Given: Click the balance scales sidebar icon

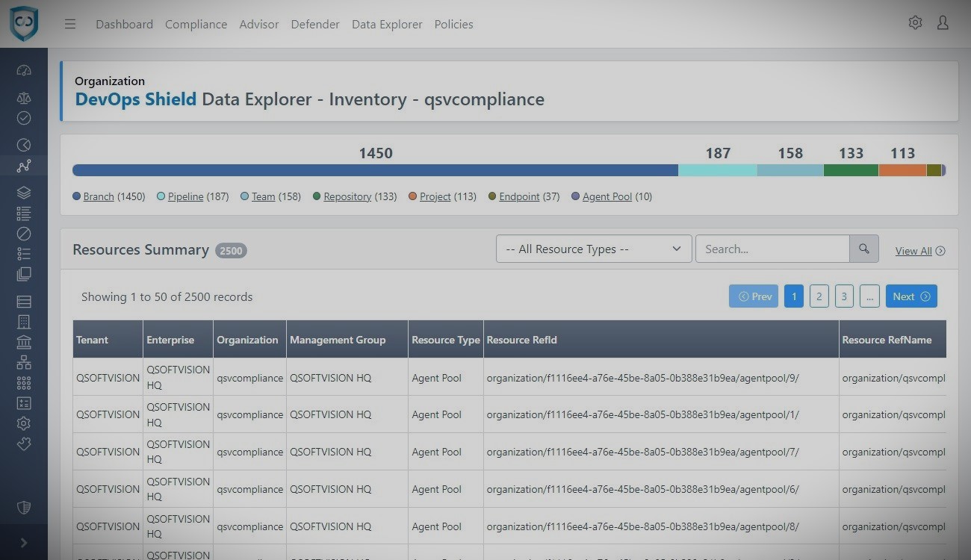Looking at the screenshot, I should [x=24, y=98].
